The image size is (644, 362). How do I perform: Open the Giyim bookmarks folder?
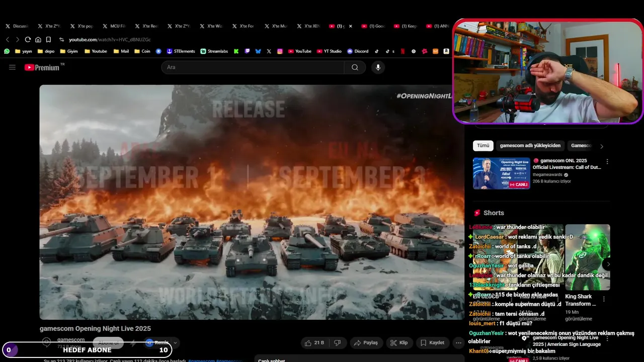(68, 51)
